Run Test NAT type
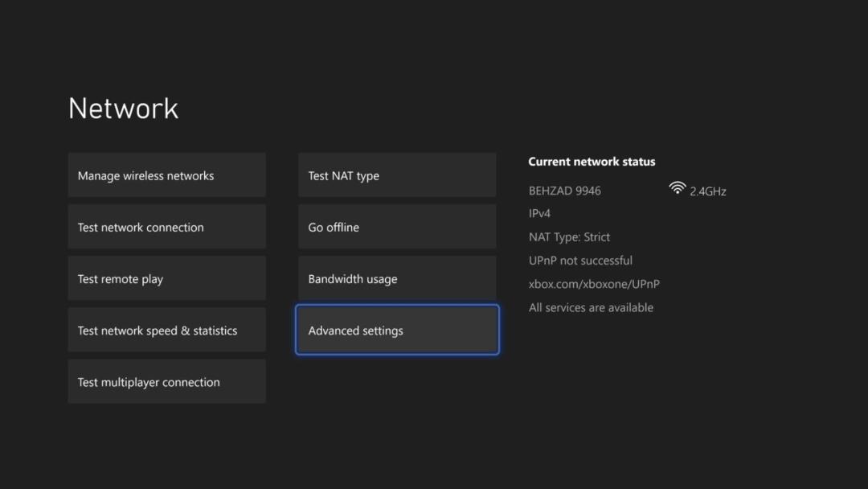This screenshot has width=868, height=489. 397,175
